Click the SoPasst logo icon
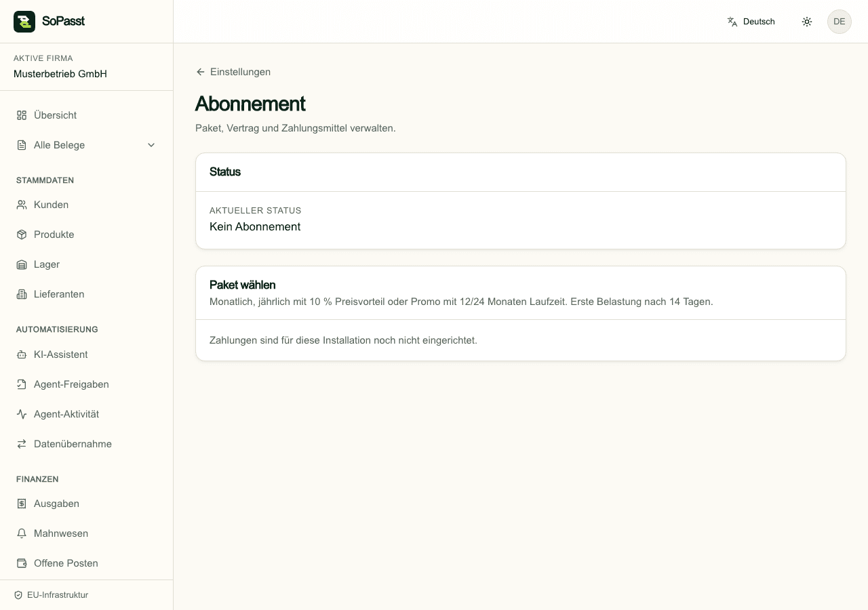The width and height of the screenshot is (868, 610). click(24, 22)
